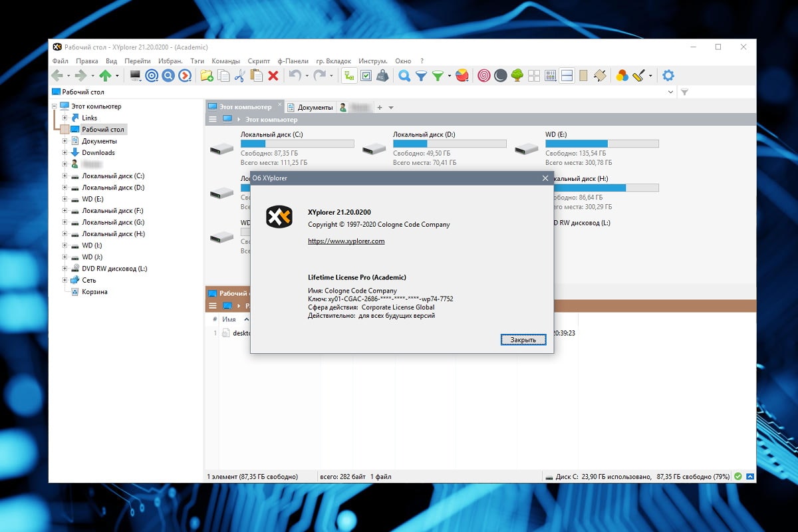Open the Инструм. menu
The image size is (798, 532).
373,61
